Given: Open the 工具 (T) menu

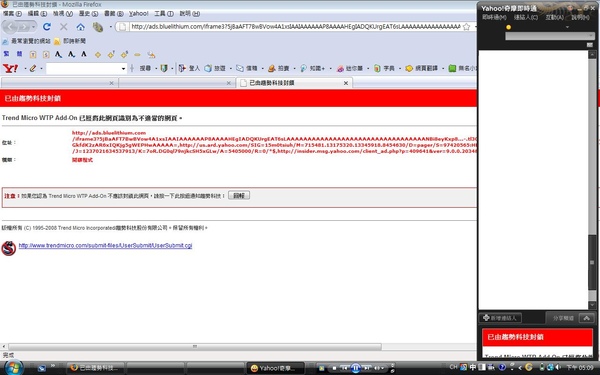Looking at the screenshot, I should [x=164, y=13].
